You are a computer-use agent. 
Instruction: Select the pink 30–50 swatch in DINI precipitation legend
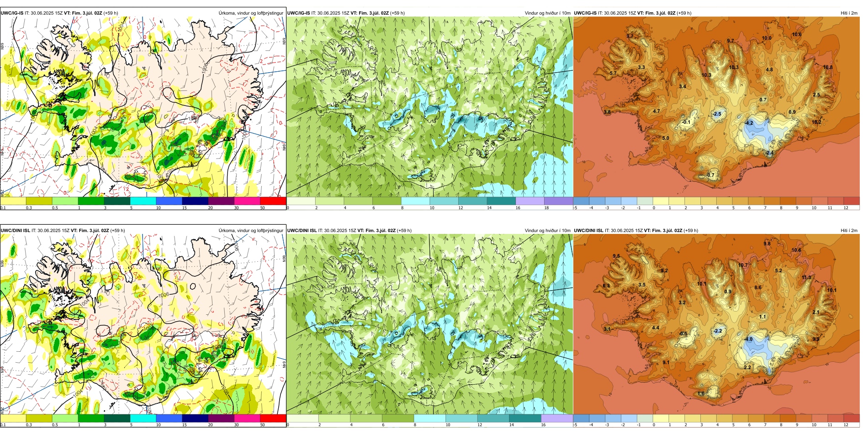(247, 418)
